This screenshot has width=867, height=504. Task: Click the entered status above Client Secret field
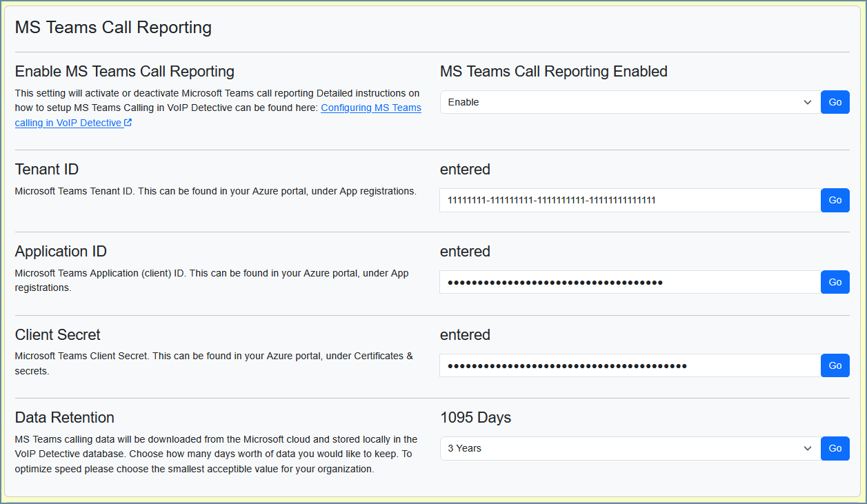(x=465, y=334)
